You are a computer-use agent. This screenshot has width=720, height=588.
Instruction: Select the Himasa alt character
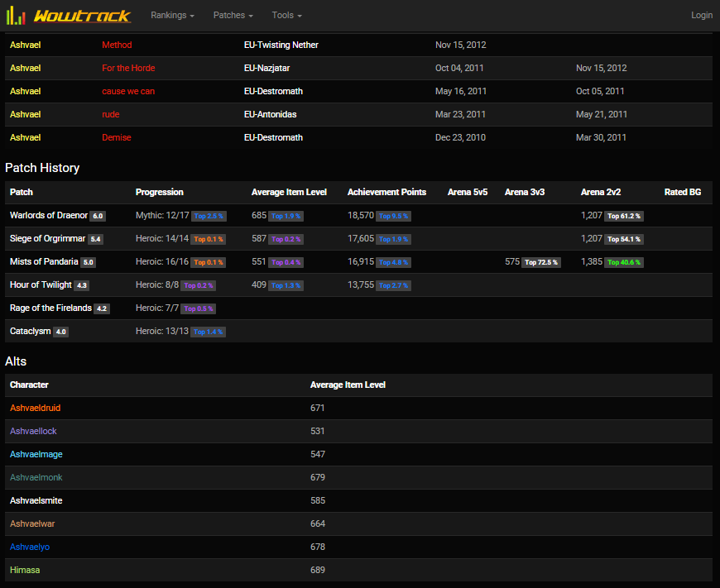[25, 570]
